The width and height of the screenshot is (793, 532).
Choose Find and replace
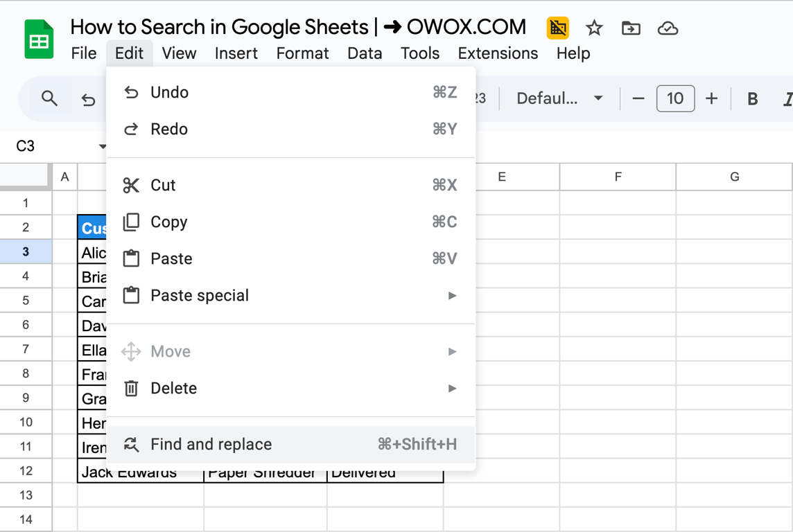pyautogui.click(x=291, y=445)
